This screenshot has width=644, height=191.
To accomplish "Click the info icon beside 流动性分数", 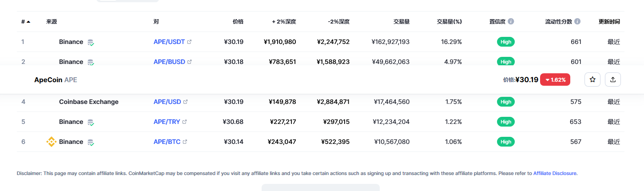I will (x=577, y=21).
